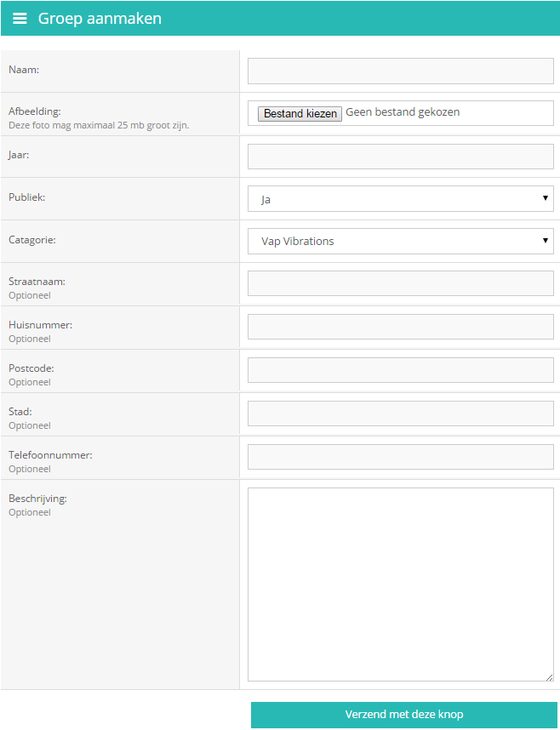
Task: Select the Postcode input field
Action: 400,370
